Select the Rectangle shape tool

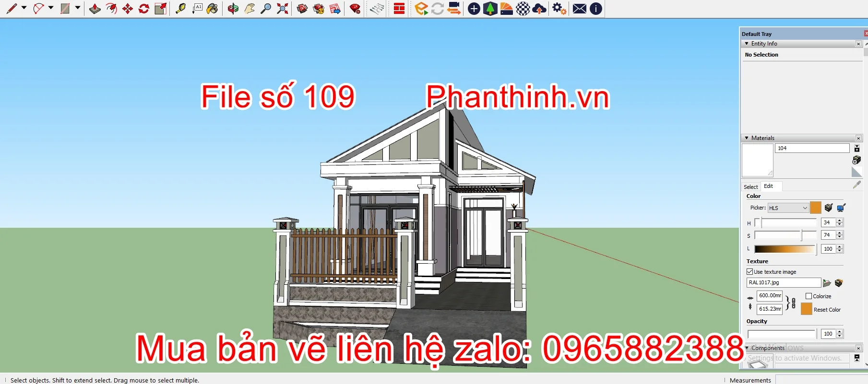coord(65,8)
